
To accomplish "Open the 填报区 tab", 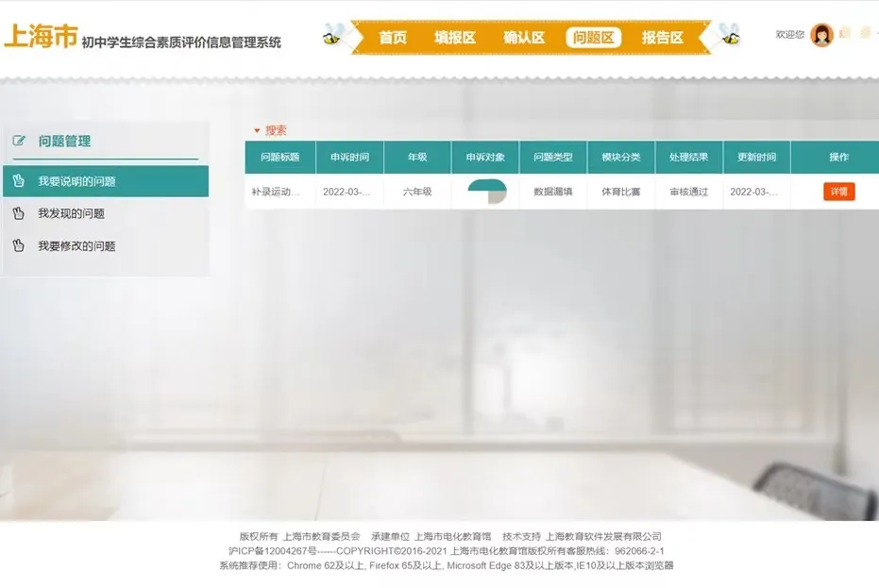I will [x=455, y=38].
